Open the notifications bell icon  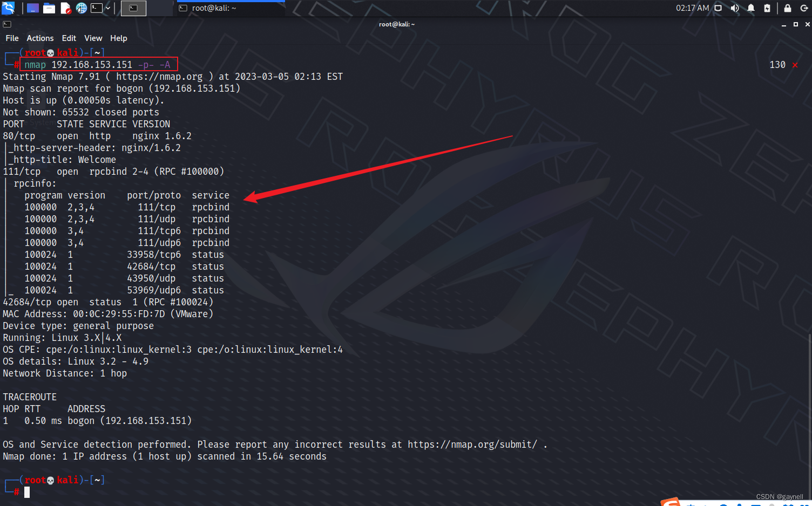[x=751, y=8]
